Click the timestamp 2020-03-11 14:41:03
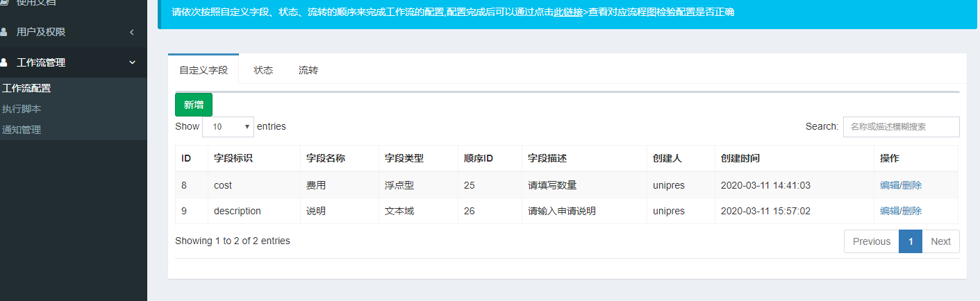The height and width of the screenshot is (301, 980). (x=765, y=185)
